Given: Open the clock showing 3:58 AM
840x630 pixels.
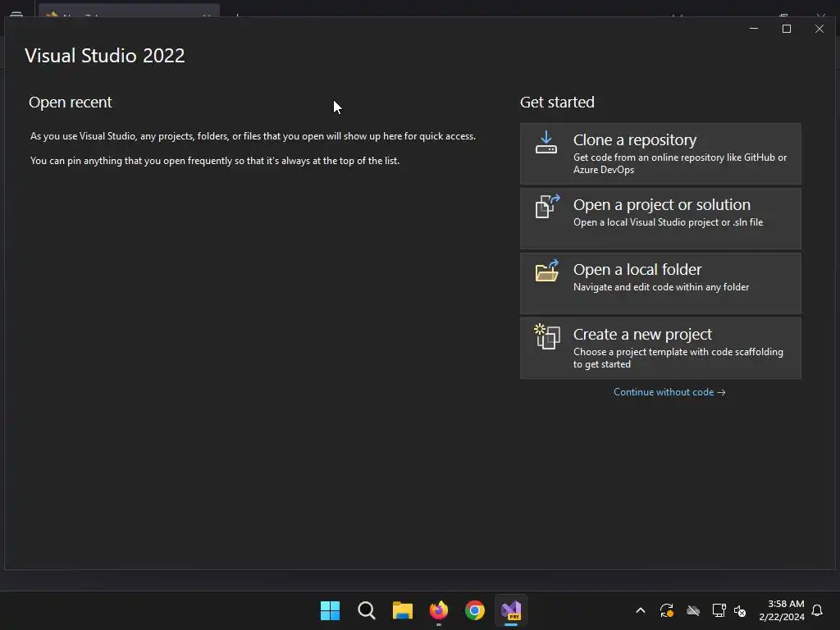Looking at the screenshot, I should pos(786,604).
